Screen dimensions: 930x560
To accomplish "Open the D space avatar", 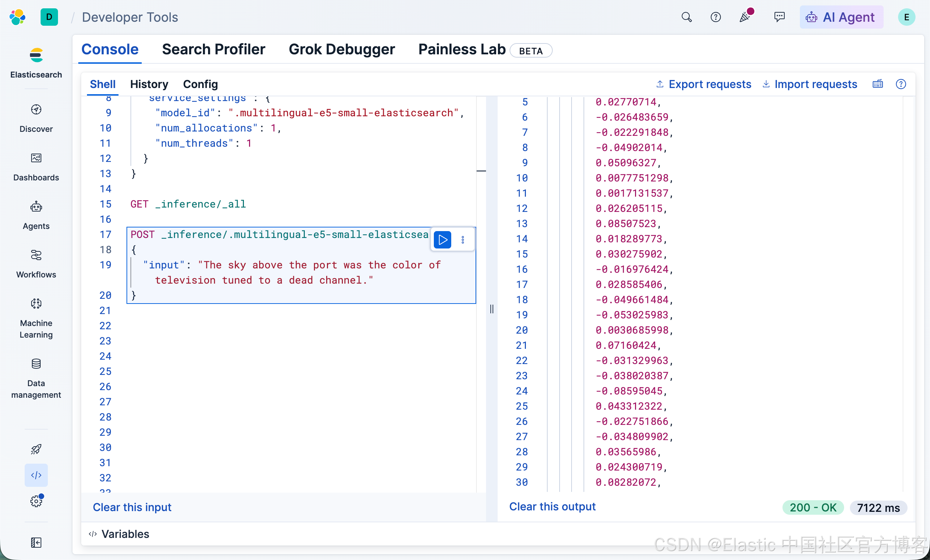I will click(x=49, y=17).
